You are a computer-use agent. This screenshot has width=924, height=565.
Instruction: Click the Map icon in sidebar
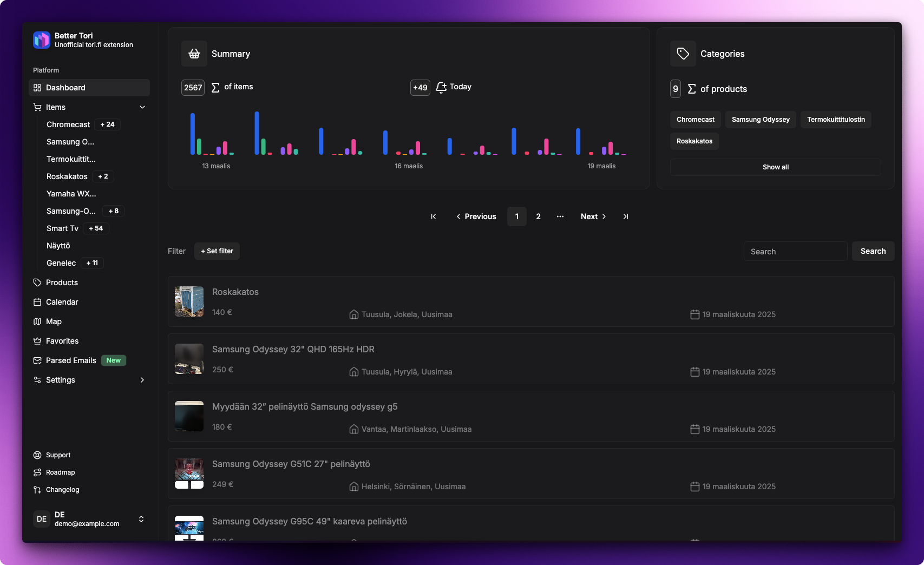pos(37,321)
